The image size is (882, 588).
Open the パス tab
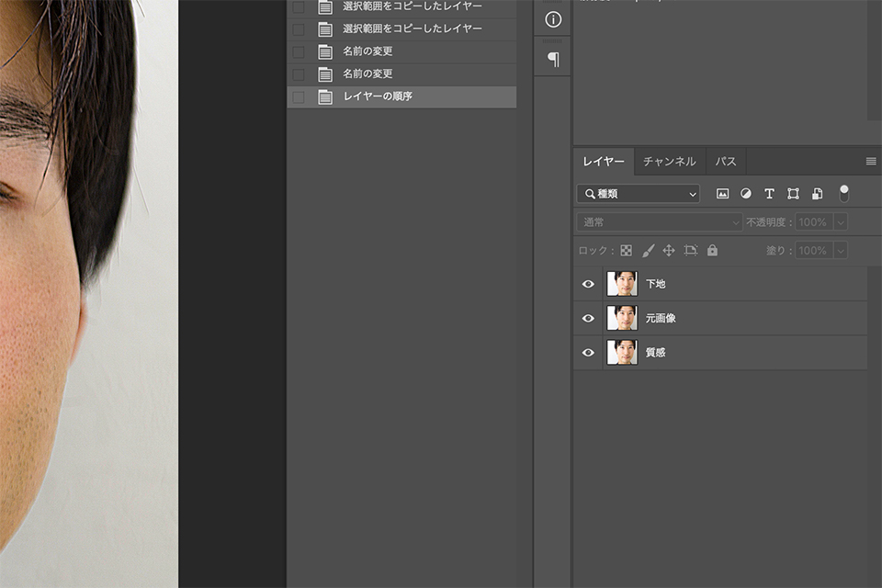pyautogui.click(x=726, y=162)
